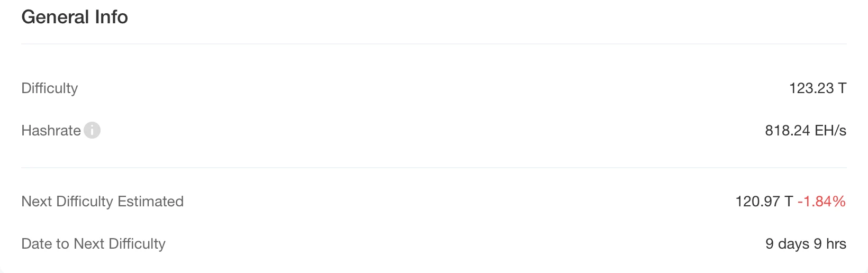The width and height of the screenshot is (868, 273).
Task: Click the word Estimated in difficulty label
Action: tap(151, 201)
